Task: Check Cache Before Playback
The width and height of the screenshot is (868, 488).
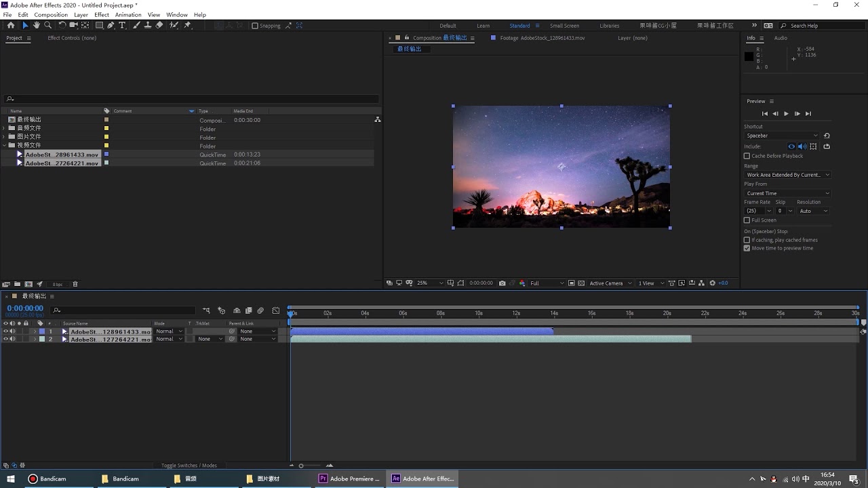Action: click(x=747, y=156)
